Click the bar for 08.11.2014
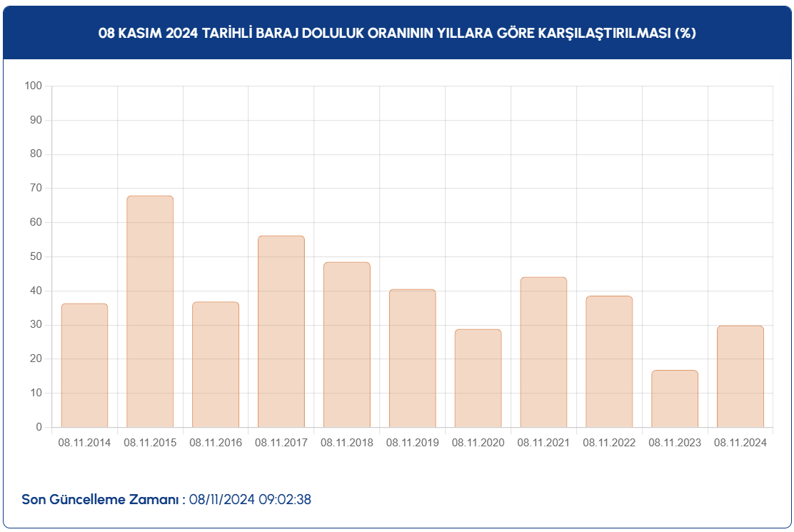The height and width of the screenshot is (532, 794). pos(84,366)
